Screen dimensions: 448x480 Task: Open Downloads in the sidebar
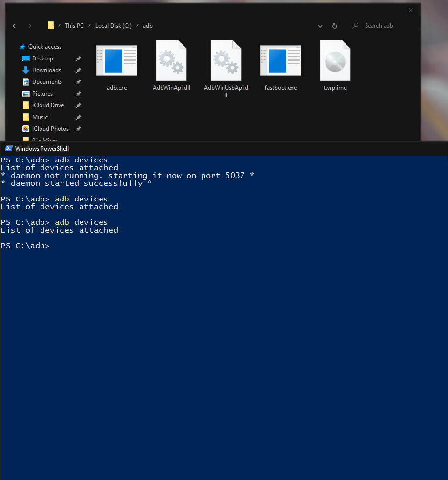[46, 70]
